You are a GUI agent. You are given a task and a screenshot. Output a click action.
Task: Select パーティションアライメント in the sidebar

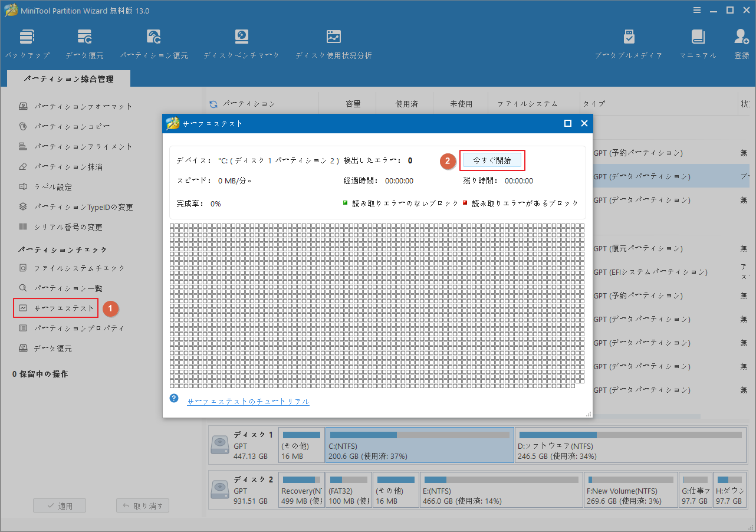(75, 147)
